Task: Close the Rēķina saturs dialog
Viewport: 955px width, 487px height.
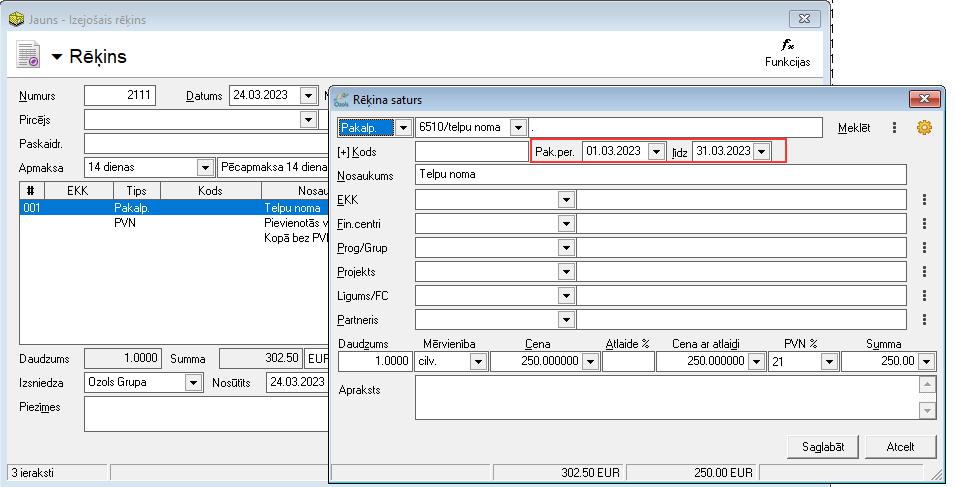Action: tap(925, 99)
